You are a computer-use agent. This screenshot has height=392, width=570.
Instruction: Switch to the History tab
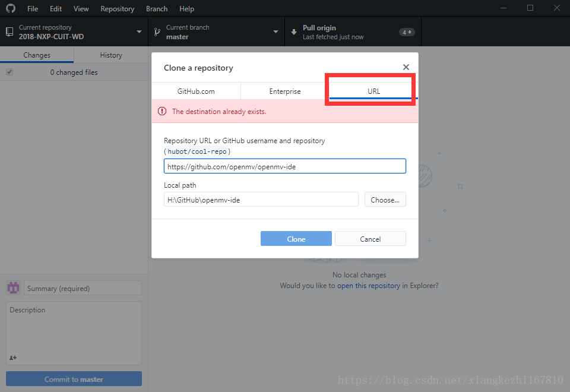coord(111,55)
